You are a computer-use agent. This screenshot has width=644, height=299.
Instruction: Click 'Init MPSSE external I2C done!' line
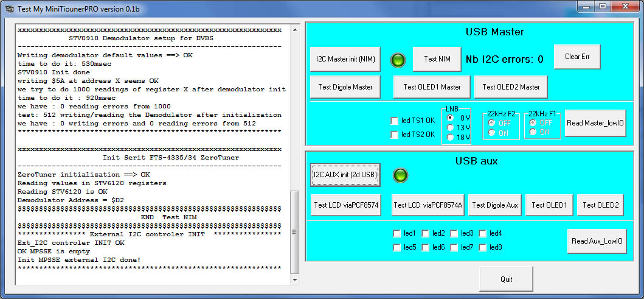[x=79, y=260]
